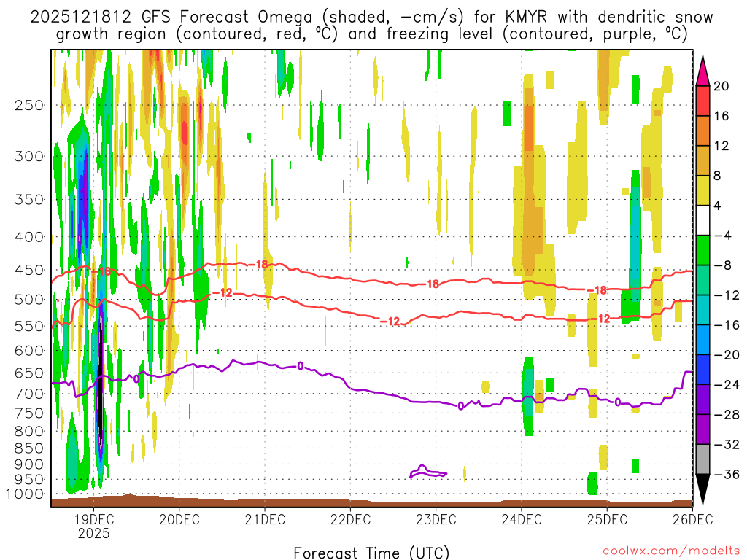Image resolution: width=747 pixels, height=560 pixels.
Task: Click the 25DEC axis label
Action: click(x=607, y=519)
